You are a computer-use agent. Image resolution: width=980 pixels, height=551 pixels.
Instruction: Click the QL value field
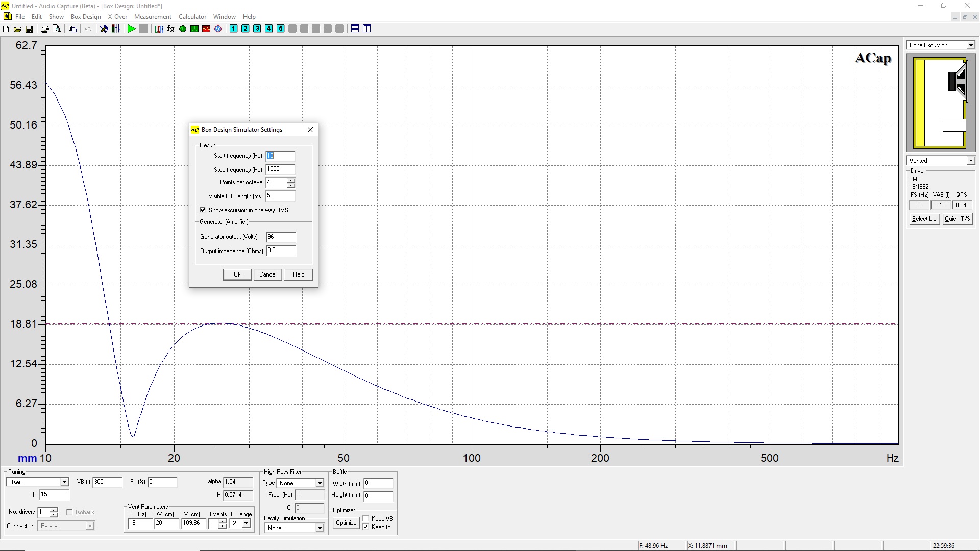coord(54,494)
